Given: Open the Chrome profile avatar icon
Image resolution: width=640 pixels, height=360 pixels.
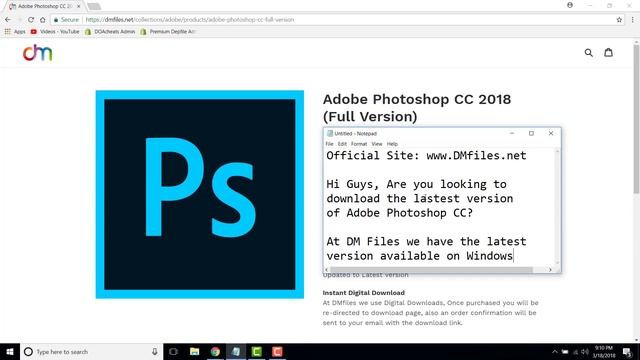Looking at the screenshot, I should [x=570, y=5].
